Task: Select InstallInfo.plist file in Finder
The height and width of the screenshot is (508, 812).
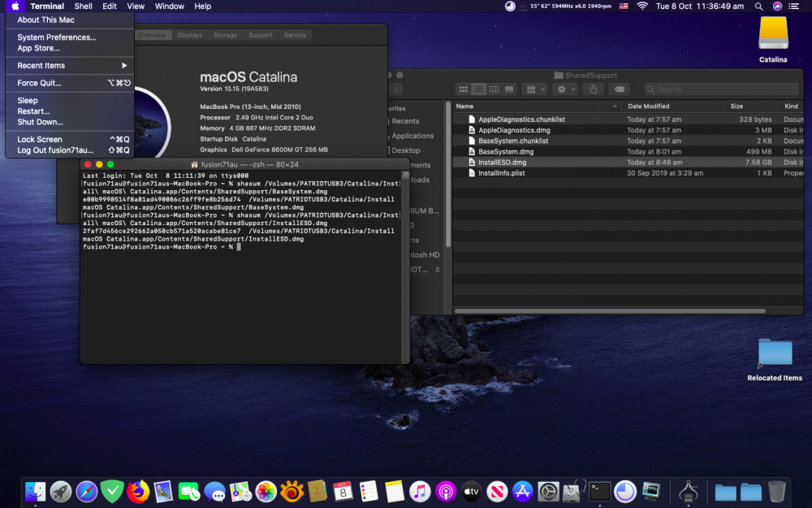Action: click(x=628, y=173)
